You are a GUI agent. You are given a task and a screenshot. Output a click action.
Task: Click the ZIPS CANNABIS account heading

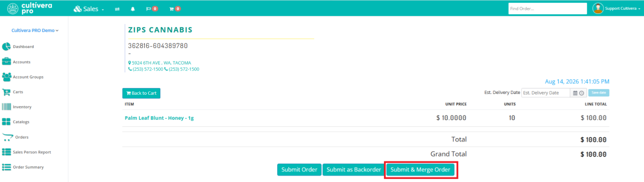click(160, 30)
